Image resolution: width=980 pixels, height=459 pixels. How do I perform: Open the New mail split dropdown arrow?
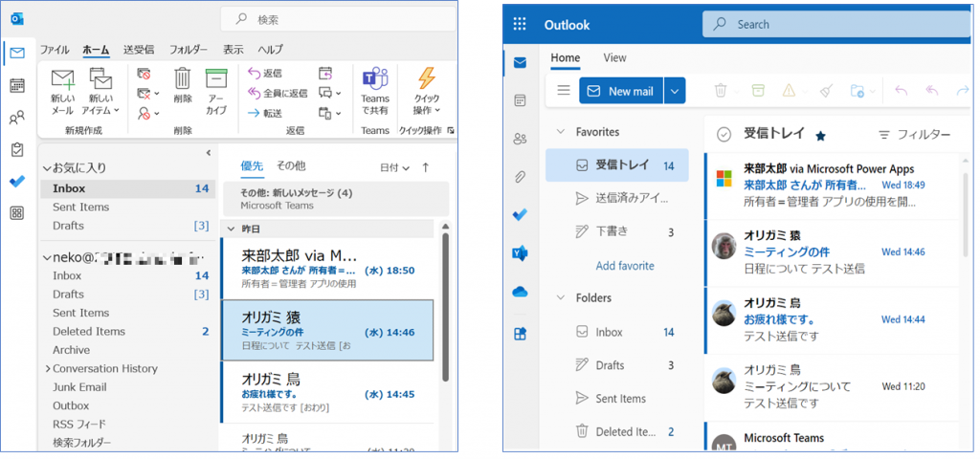coord(675,91)
